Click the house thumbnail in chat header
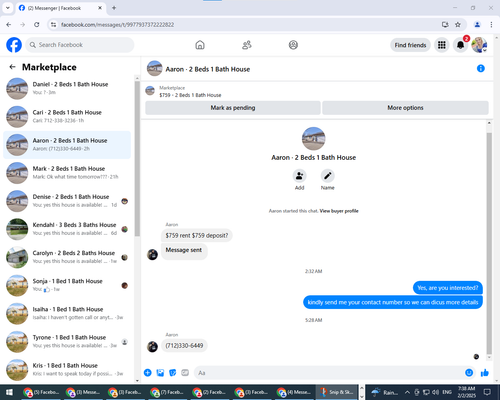Image resolution: width=500 pixels, height=400 pixels. [154, 68]
